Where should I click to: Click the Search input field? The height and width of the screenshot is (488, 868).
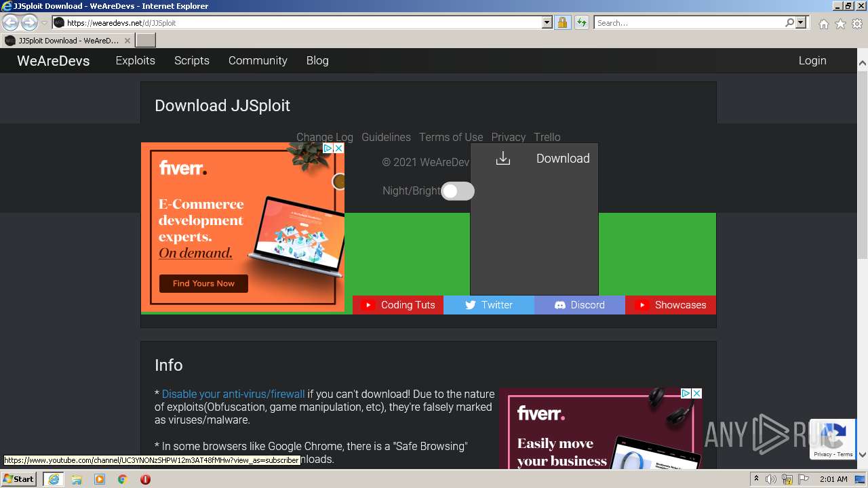pyautogui.click(x=689, y=23)
